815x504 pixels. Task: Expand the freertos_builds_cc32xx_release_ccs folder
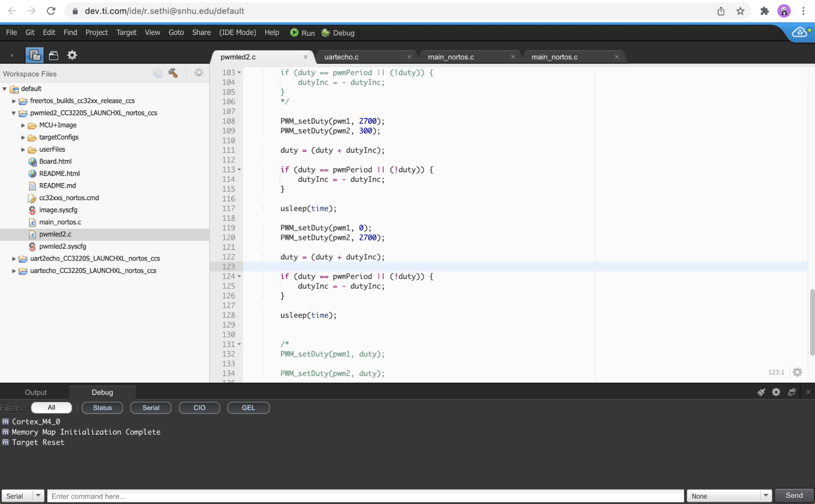14,101
